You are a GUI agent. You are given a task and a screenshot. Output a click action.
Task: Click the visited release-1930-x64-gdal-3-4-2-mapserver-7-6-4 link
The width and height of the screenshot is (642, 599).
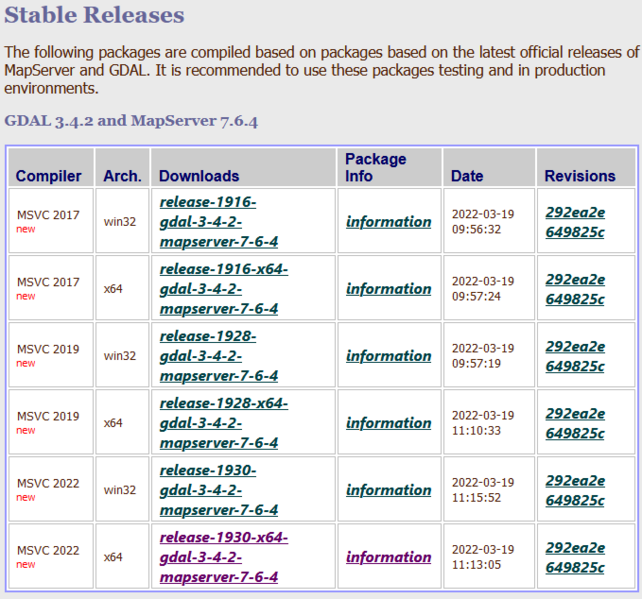223,556
